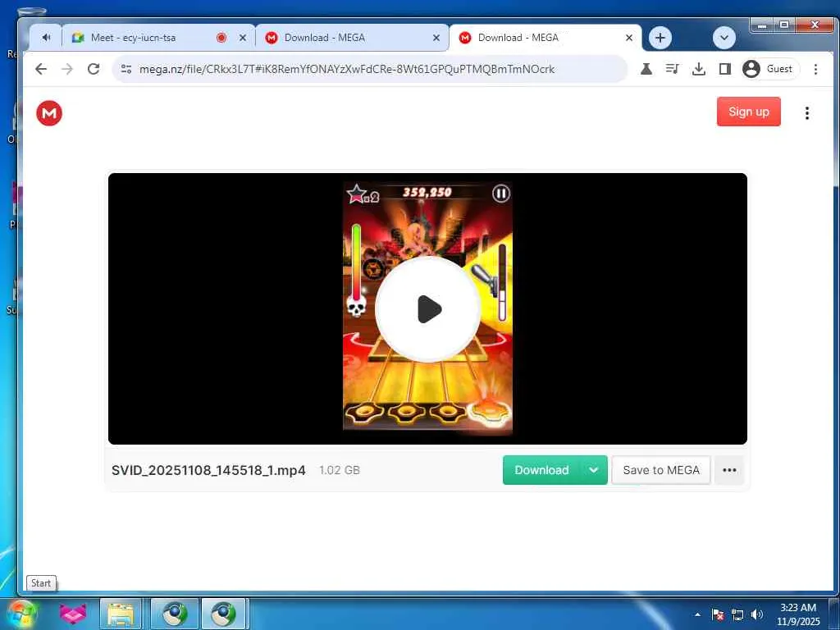Switch to the second Chrome taskbar window
The image size is (840, 630).
[223, 614]
